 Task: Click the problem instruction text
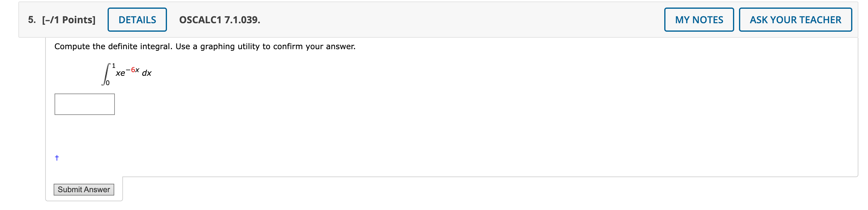click(205, 46)
